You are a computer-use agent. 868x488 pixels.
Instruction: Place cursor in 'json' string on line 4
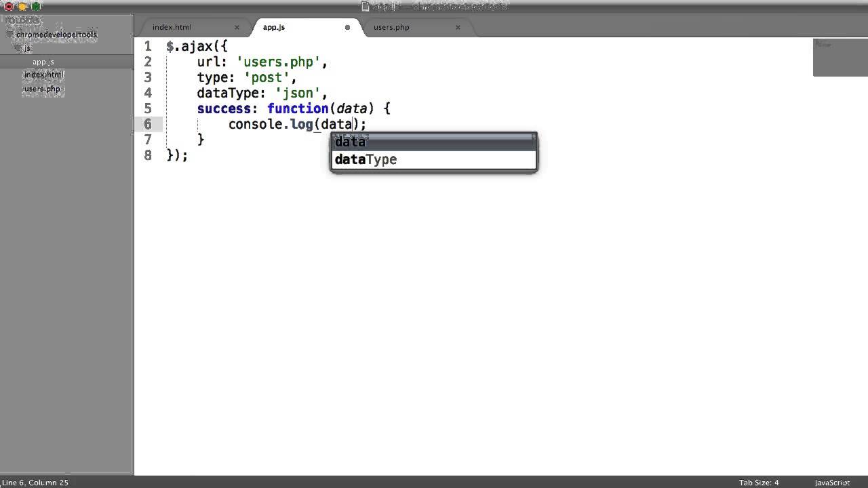(298, 93)
